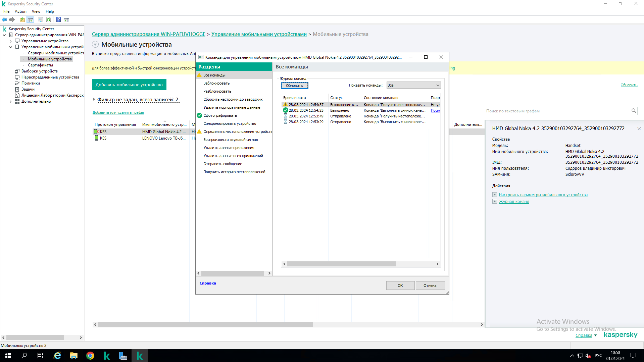Expand the Дополнительно tree node
644x362 pixels.
point(11,101)
